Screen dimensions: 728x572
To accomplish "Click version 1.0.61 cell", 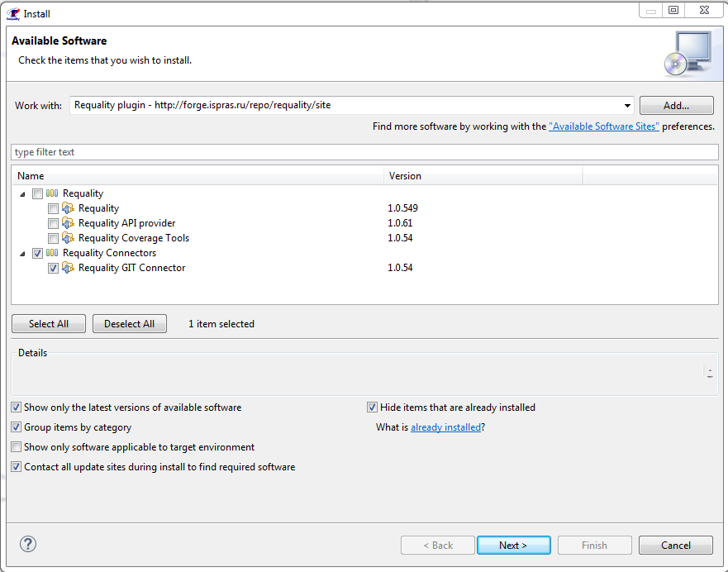I will [x=400, y=223].
